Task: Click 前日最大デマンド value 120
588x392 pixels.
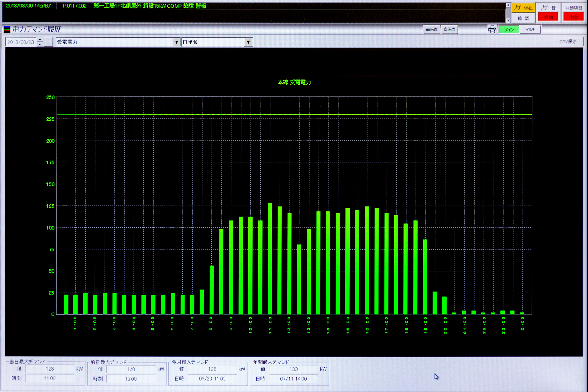Action: click(x=131, y=369)
